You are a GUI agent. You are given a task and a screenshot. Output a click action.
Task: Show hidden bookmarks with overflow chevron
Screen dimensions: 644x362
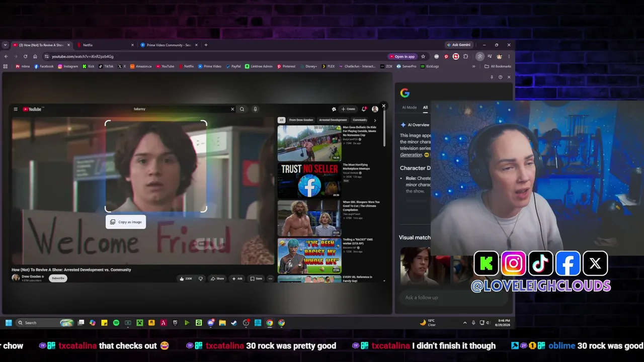[x=473, y=66]
